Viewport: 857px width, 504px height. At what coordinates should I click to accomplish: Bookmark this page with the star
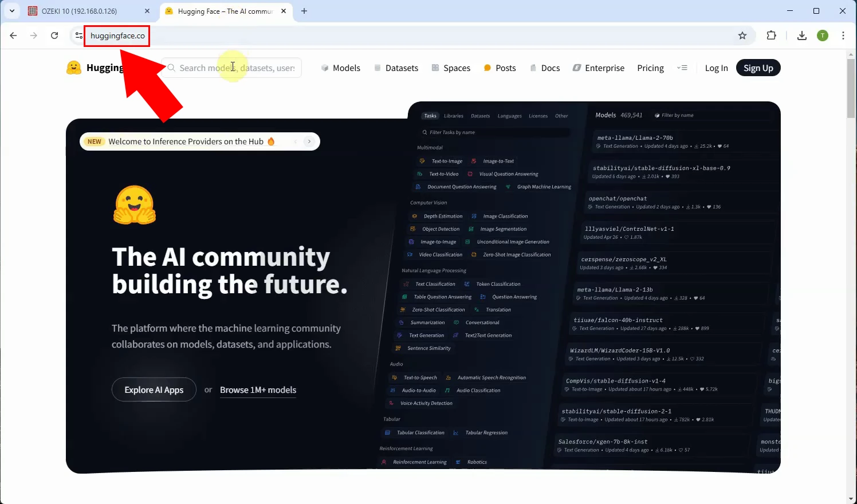click(742, 36)
